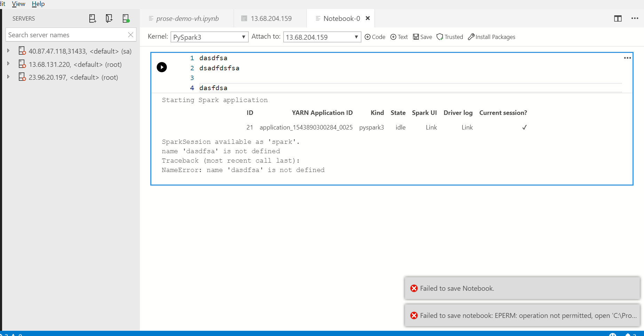Run the notebook cell with the play button
This screenshot has width=644, height=336.
point(161,67)
